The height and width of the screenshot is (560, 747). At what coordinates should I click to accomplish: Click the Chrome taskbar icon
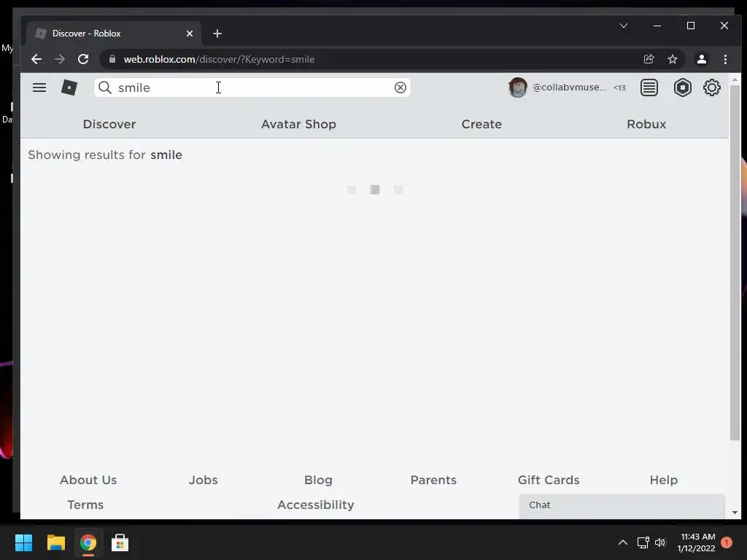point(88,542)
